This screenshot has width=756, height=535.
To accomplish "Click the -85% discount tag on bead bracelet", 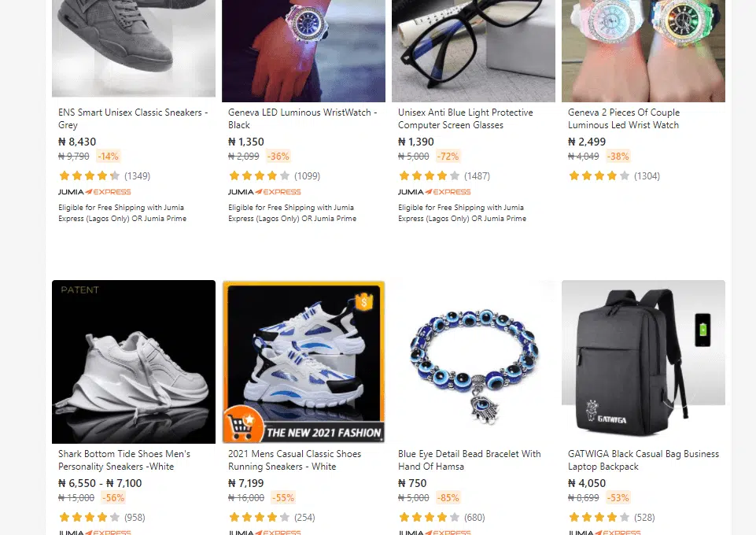I will (448, 497).
